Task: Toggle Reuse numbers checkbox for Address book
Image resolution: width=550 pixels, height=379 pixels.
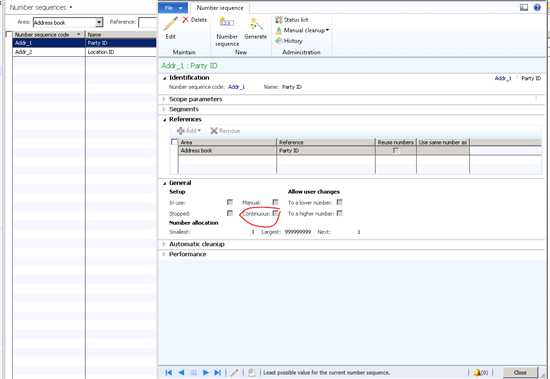Action: coord(396,150)
